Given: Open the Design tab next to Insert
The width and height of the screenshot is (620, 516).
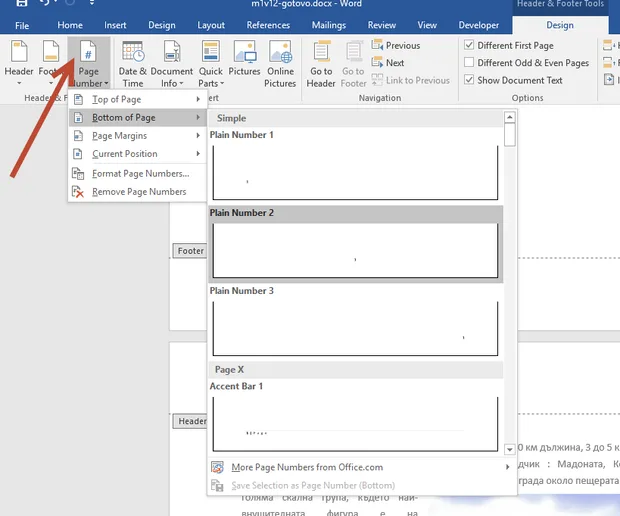Looking at the screenshot, I should coord(162,25).
